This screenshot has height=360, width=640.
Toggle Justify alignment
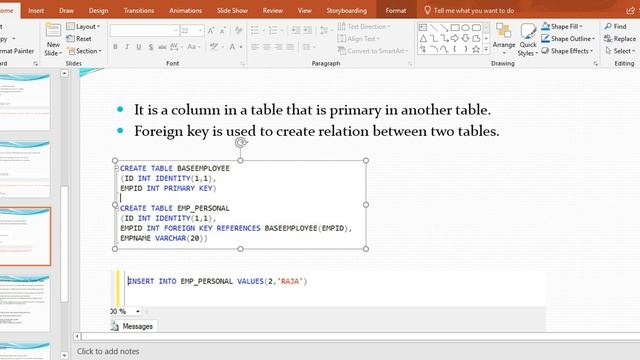290,47
